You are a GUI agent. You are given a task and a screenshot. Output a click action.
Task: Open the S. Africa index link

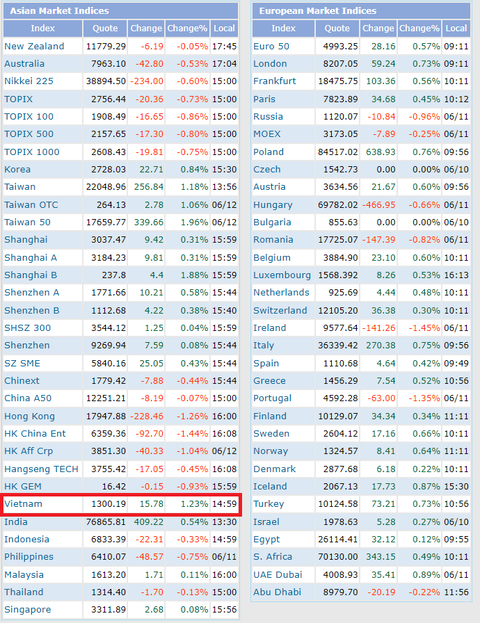pyautogui.click(x=273, y=557)
